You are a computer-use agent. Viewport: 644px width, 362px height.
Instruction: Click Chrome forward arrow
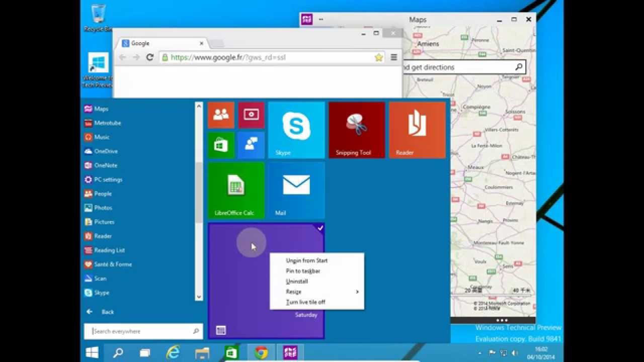pyautogui.click(x=136, y=57)
